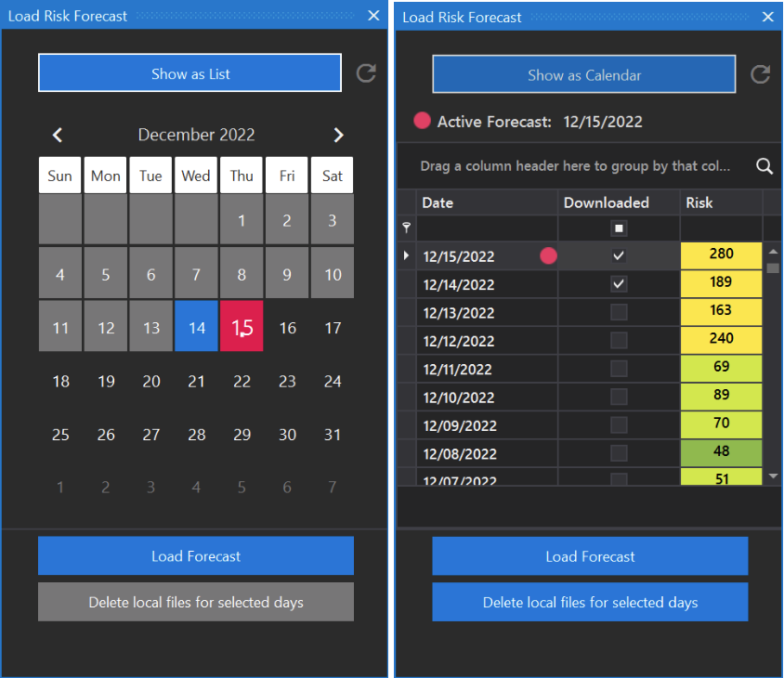Click row indicator arrow for 12/15/2022
The image size is (784, 678).
point(406,255)
